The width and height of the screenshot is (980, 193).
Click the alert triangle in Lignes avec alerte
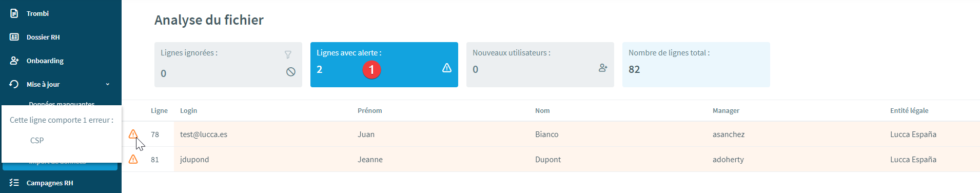coord(447,68)
